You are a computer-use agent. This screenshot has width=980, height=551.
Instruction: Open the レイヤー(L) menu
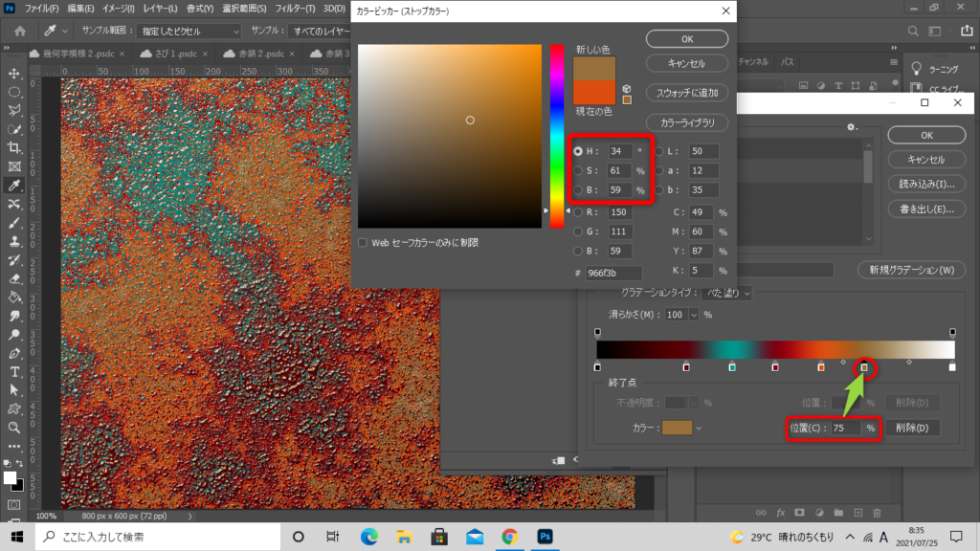point(160,9)
